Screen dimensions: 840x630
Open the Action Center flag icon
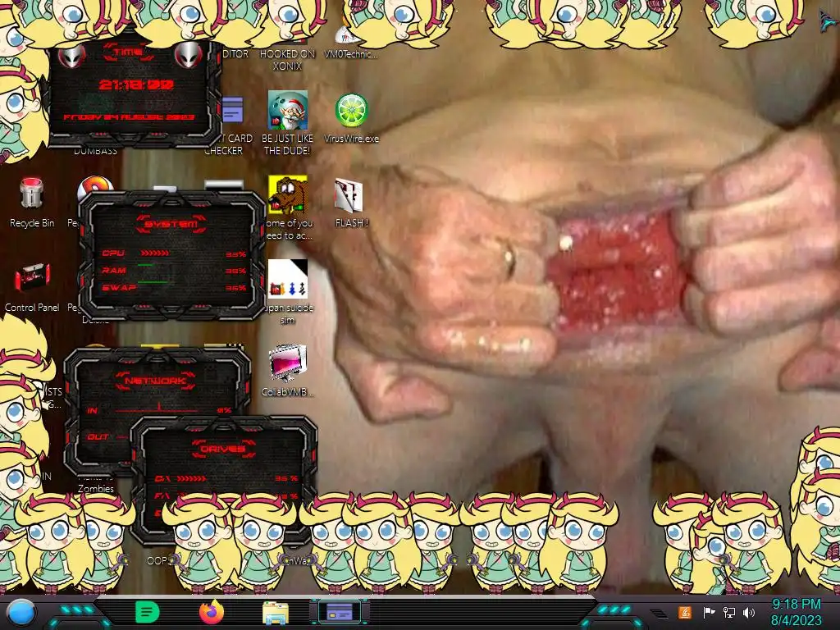pyautogui.click(x=709, y=612)
